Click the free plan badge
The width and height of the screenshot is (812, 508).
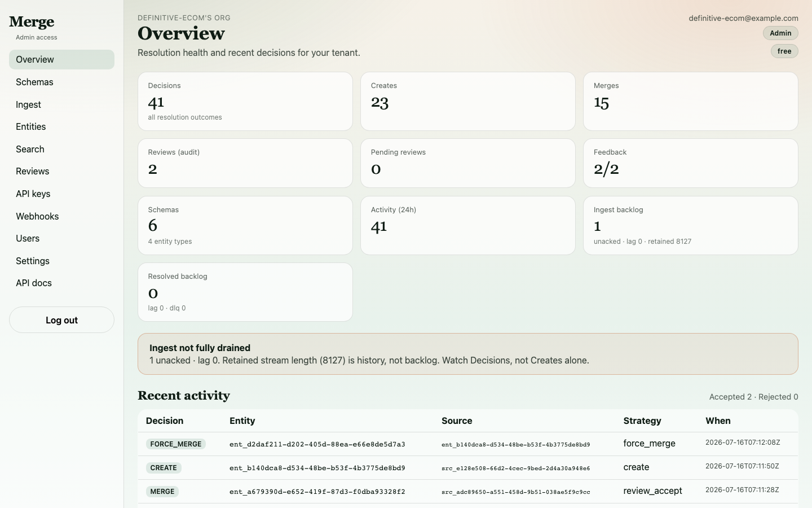(x=784, y=51)
